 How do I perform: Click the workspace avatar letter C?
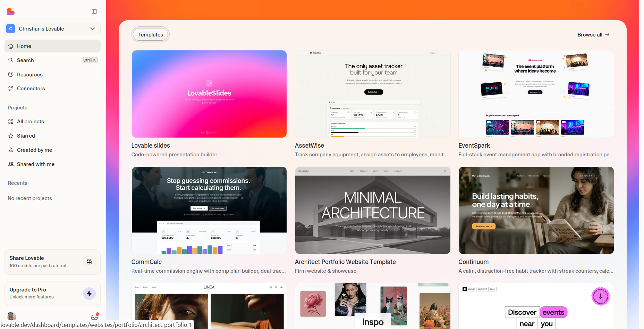click(x=11, y=29)
